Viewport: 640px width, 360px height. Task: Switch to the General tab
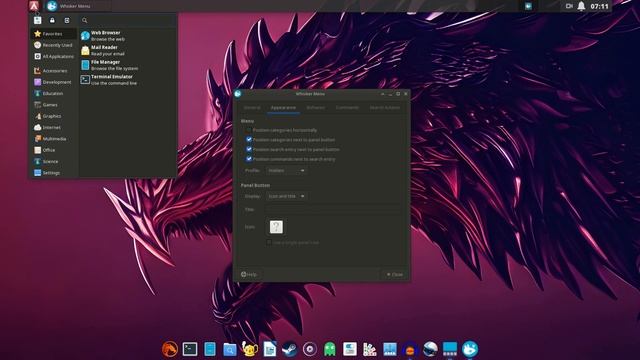[x=252, y=107]
